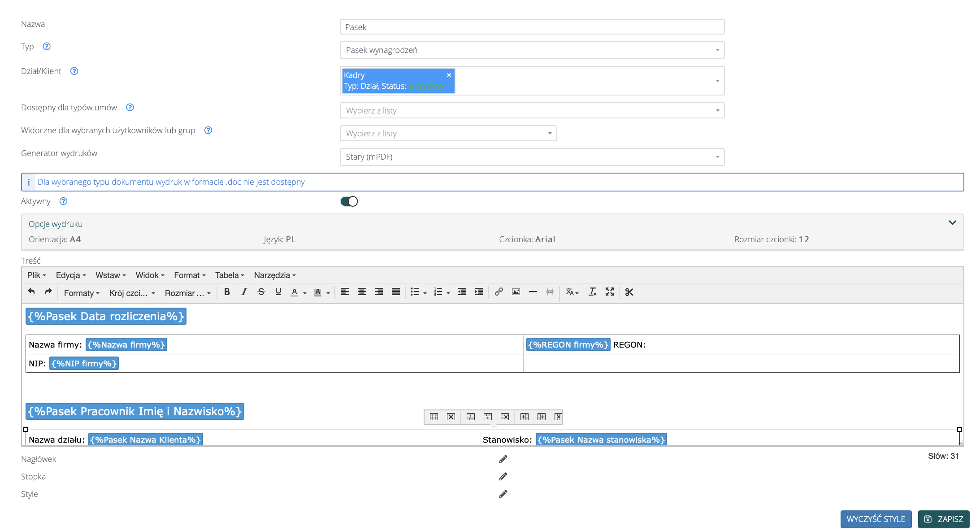The height and width of the screenshot is (531, 980).
Task: Click the insert link icon
Action: (x=499, y=292)
